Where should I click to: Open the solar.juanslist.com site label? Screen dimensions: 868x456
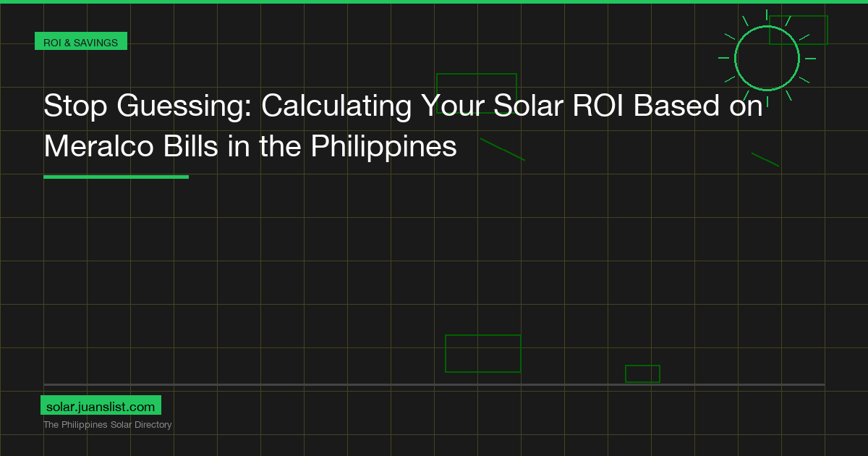click(101, 406)
